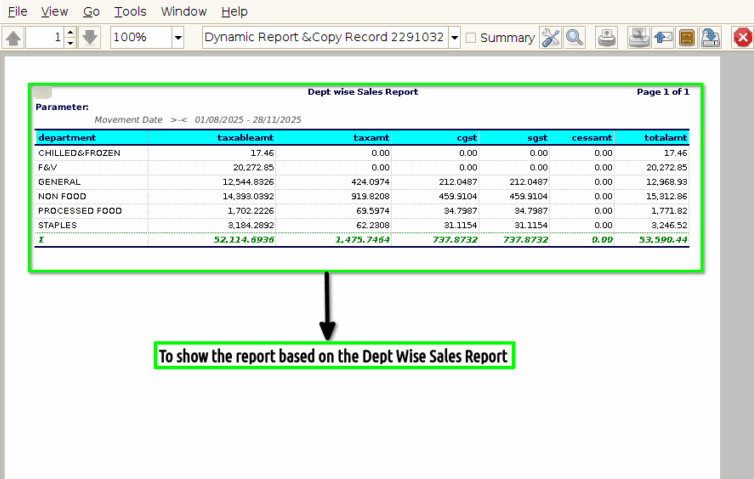The image size is (754, 479).
Task: Toggle the Summary checkbox
Action: (471, 38)
